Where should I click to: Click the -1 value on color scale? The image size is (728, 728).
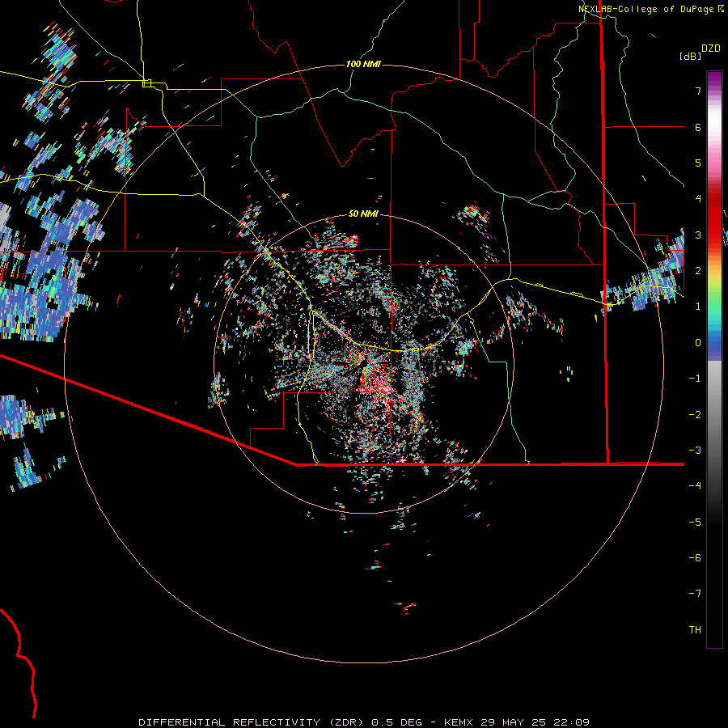coord(695,379)
